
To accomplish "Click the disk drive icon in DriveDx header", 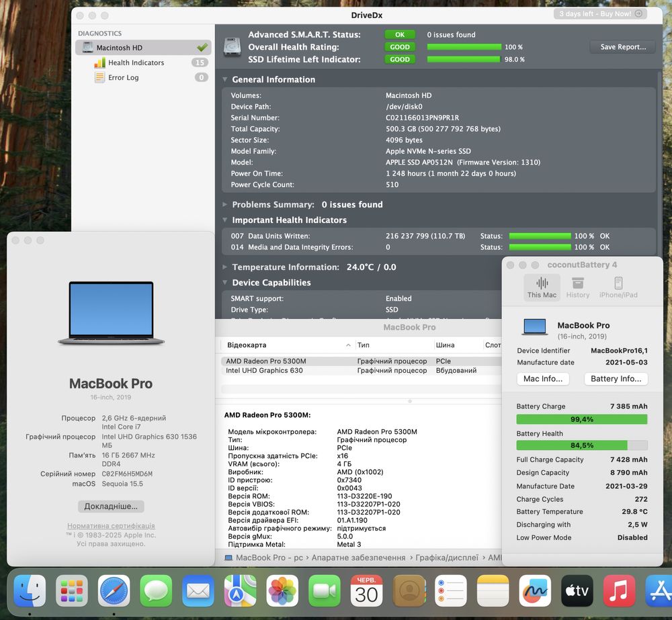I will click(x=233, y=47).
